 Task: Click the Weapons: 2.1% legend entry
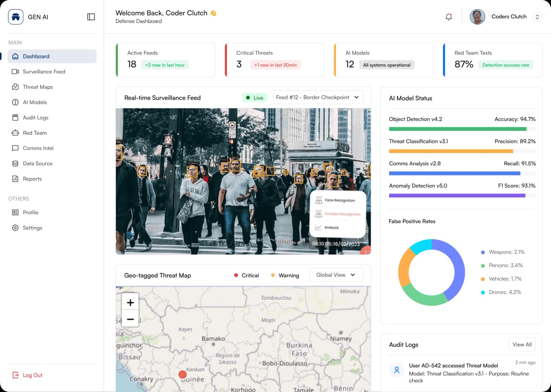(x=503, y=252)
